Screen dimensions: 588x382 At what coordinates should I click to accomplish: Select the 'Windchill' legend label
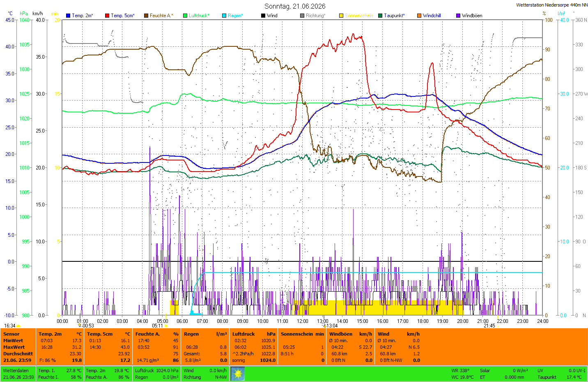432,16
